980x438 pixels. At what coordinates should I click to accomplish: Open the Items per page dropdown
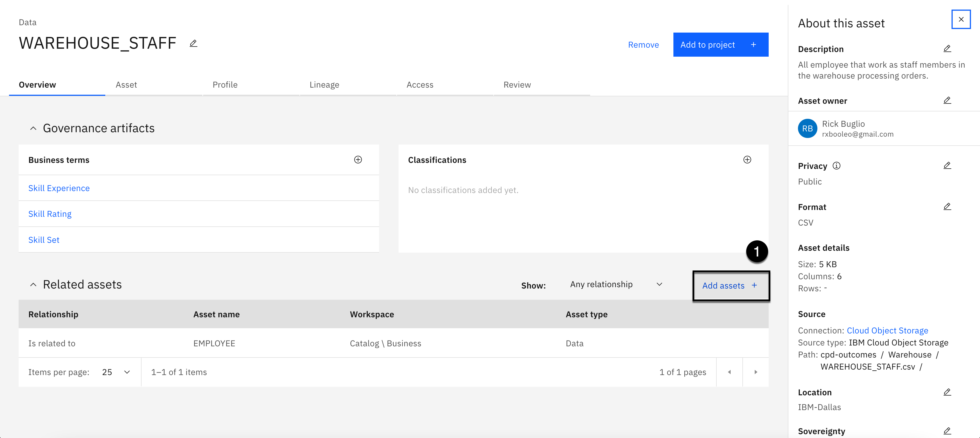116,372
